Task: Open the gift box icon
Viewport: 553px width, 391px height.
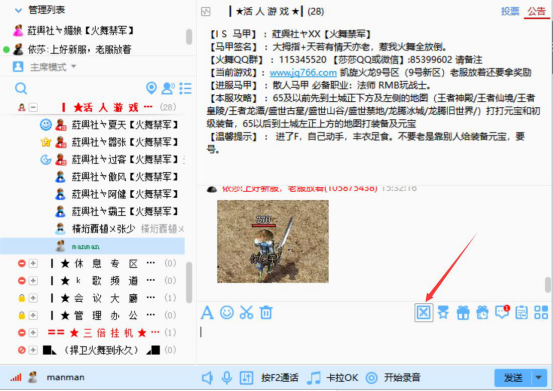Action: click(463, 313)
